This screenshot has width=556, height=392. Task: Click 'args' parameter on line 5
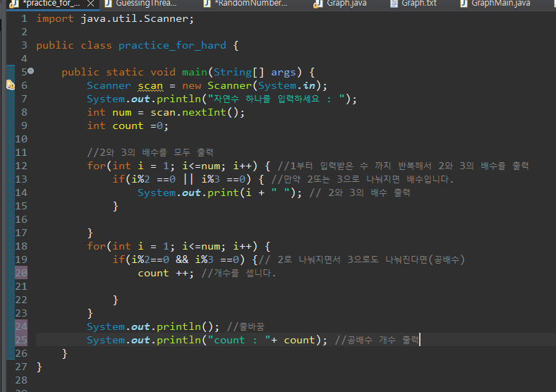coord(284,73)
